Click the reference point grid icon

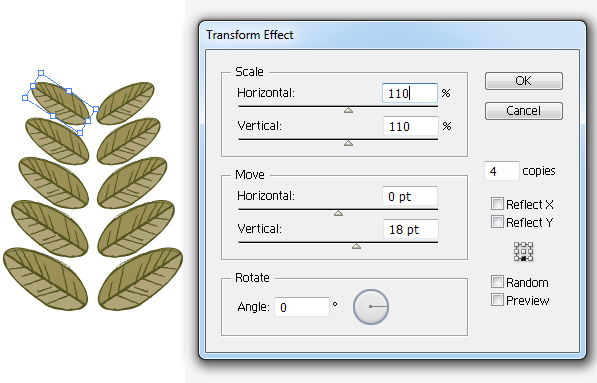[x=524, y=252]
